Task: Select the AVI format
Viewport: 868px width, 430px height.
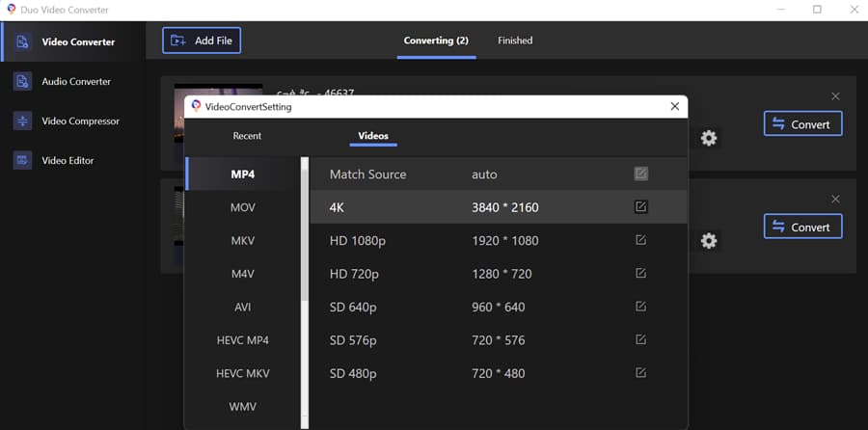Action: pyautogui.click(x=243, y=307)
